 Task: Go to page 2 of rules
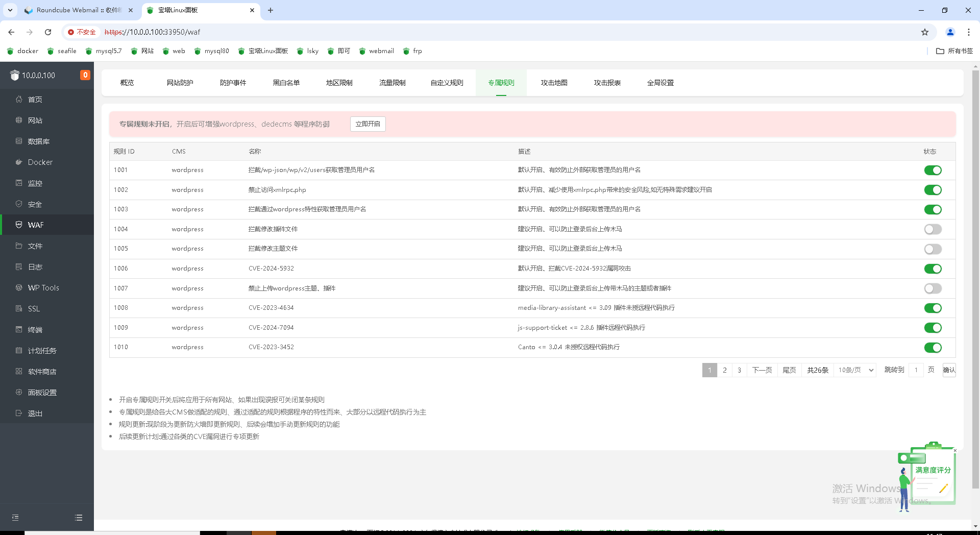725,370
